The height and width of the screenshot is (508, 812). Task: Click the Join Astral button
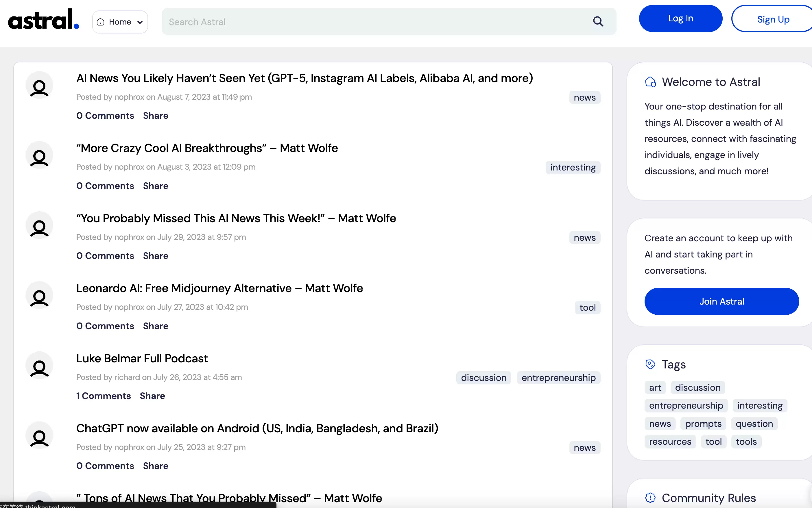pyautogui.click(x=721, y=301)
